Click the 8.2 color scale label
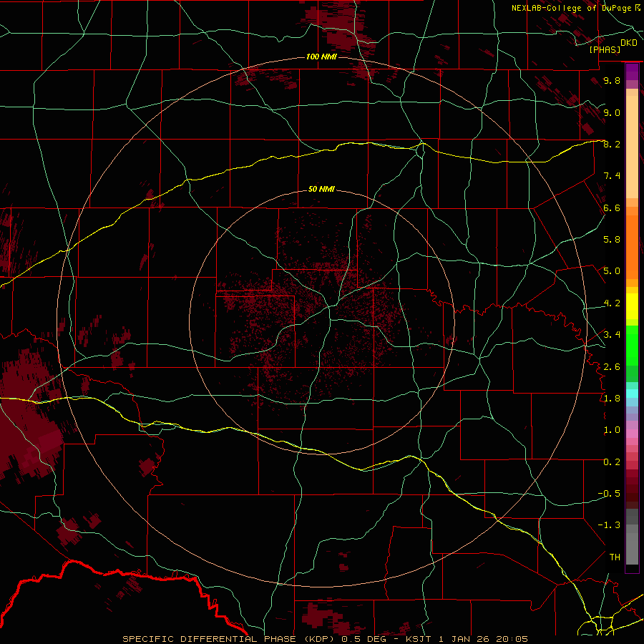The image size is (644, 644). click(x=612, y=144)
